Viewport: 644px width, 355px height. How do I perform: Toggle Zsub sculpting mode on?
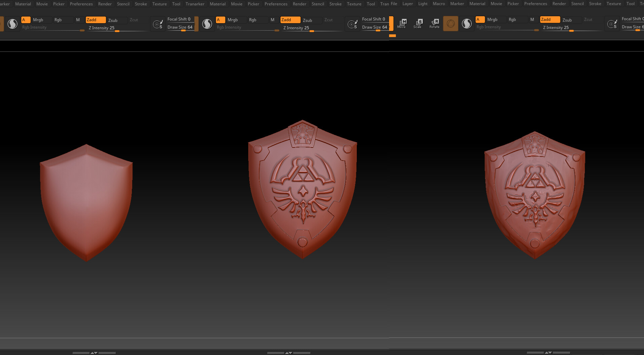tap(114, 20)
